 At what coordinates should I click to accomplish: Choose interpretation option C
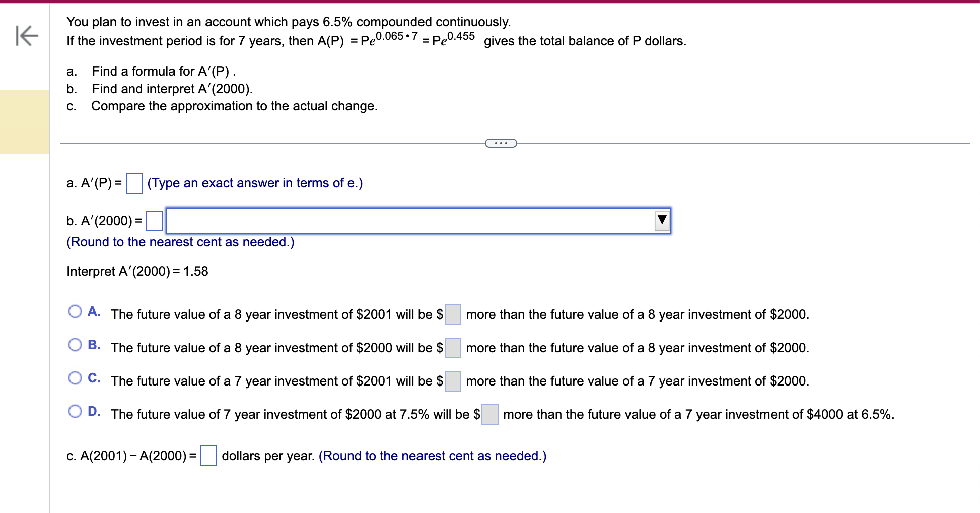pos(76,378)
